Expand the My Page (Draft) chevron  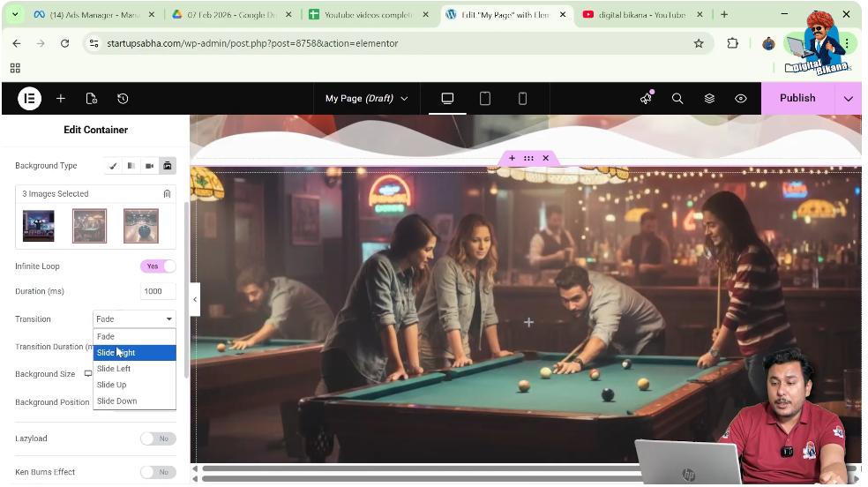pos(404,99)
